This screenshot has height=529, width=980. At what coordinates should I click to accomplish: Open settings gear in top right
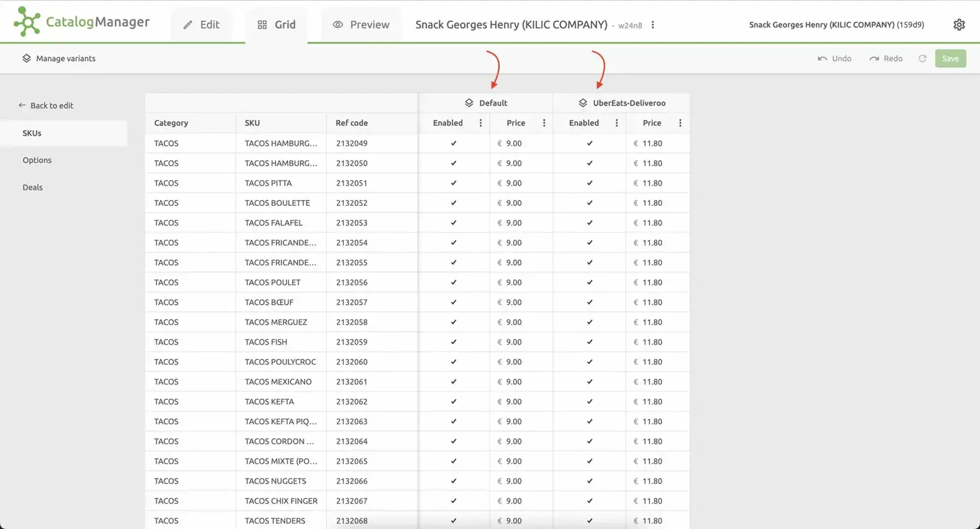click(959, 25)
